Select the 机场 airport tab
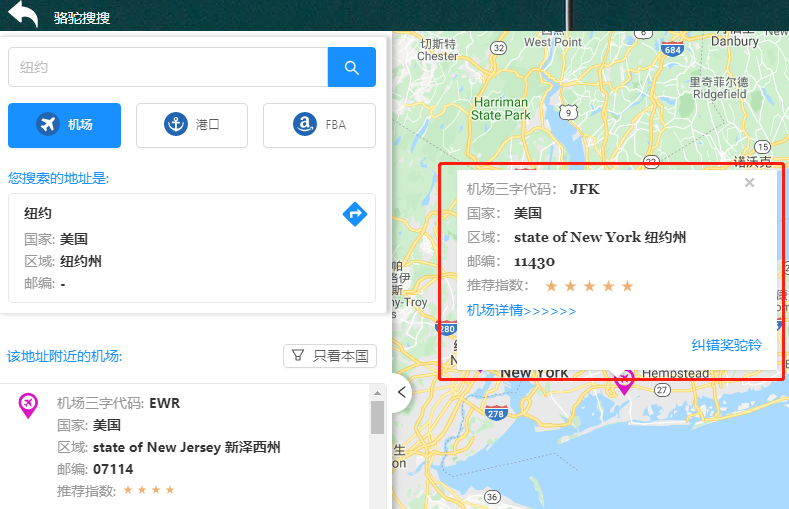This screenshot has width=789, height=509. pyautogui.click(x=64, y=125)
